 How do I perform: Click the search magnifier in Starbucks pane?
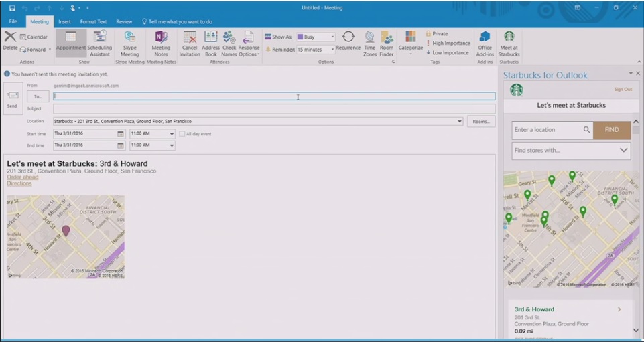pos(587,130)
